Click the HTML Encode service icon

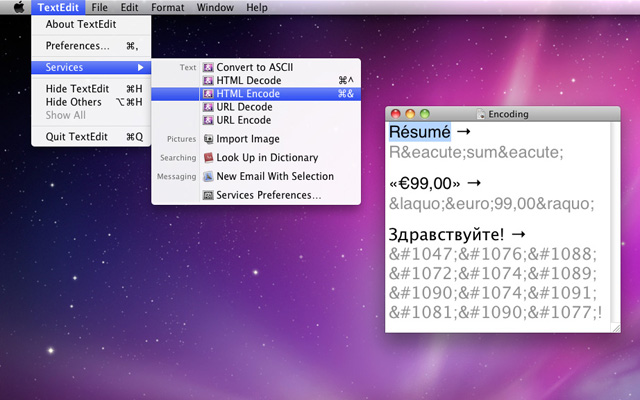pyautogui.click(x=208, y=94)
